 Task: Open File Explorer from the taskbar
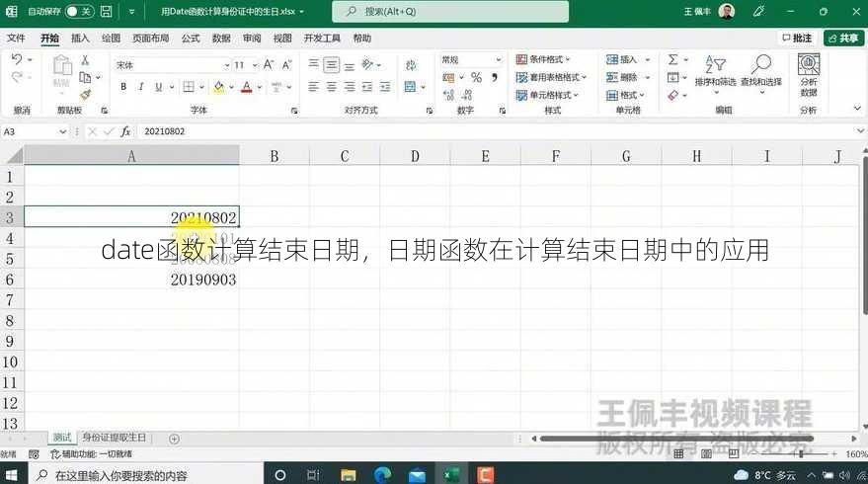[349, 474]
